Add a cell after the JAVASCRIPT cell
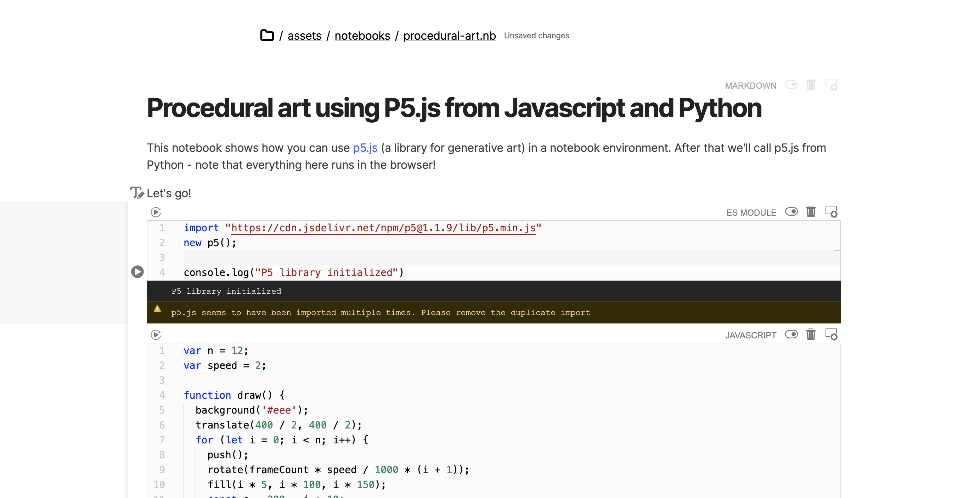980x498 pixels. point(831,334)
